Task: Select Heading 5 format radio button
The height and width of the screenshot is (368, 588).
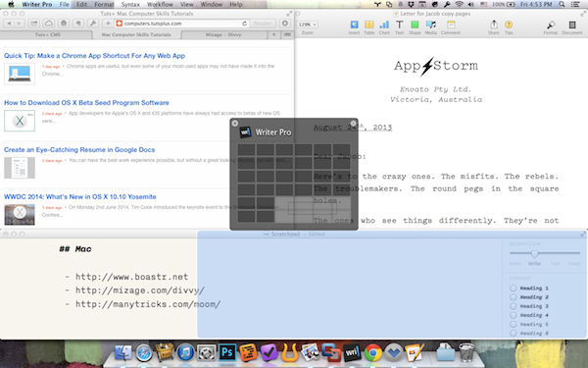Action: 513,325
